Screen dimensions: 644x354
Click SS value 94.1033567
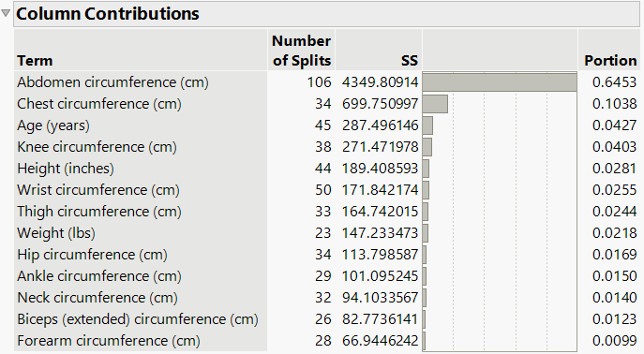(x=380, y=298)
